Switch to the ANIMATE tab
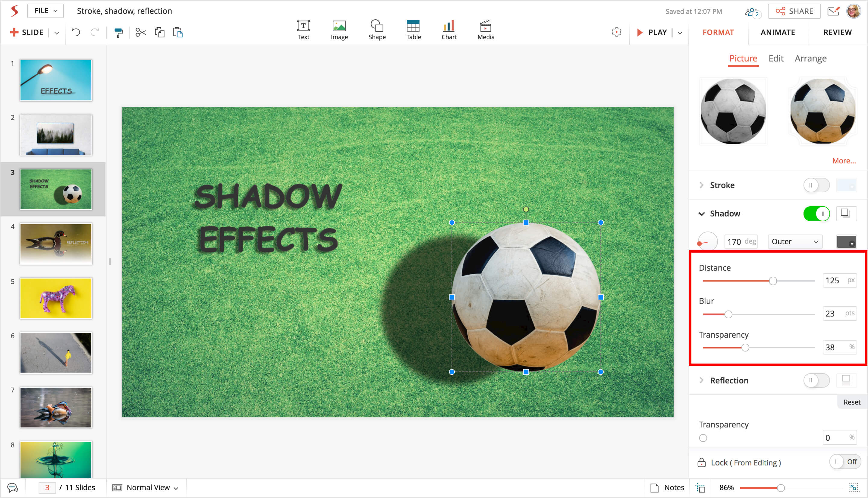This screenshot has height=498, width=868. point(777,33)
